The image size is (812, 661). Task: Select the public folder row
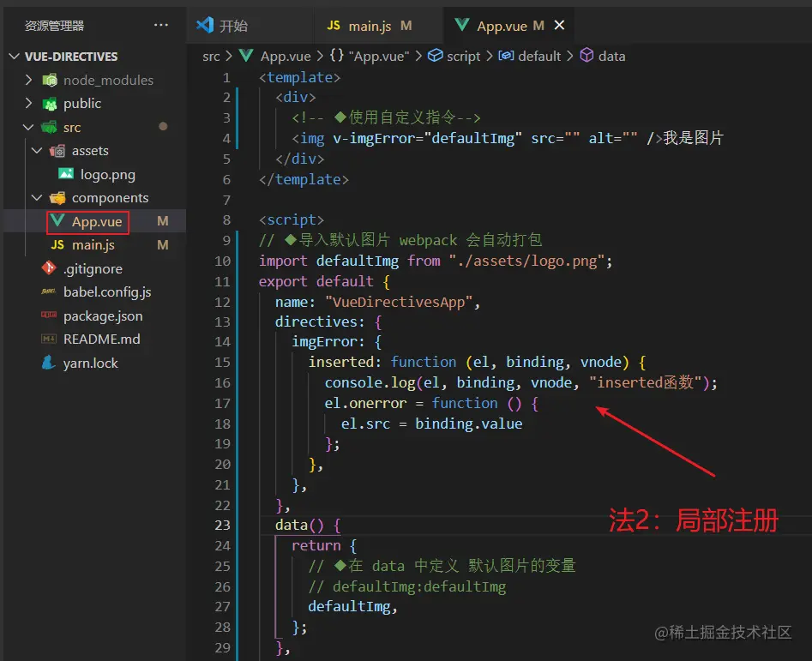click(x=94, y=104)
